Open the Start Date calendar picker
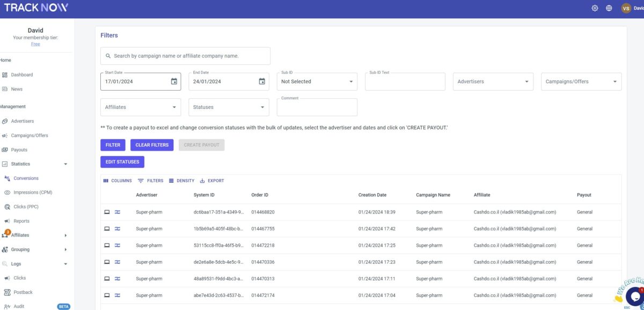Viewport: 644px width, 310px height. point(173,80)
